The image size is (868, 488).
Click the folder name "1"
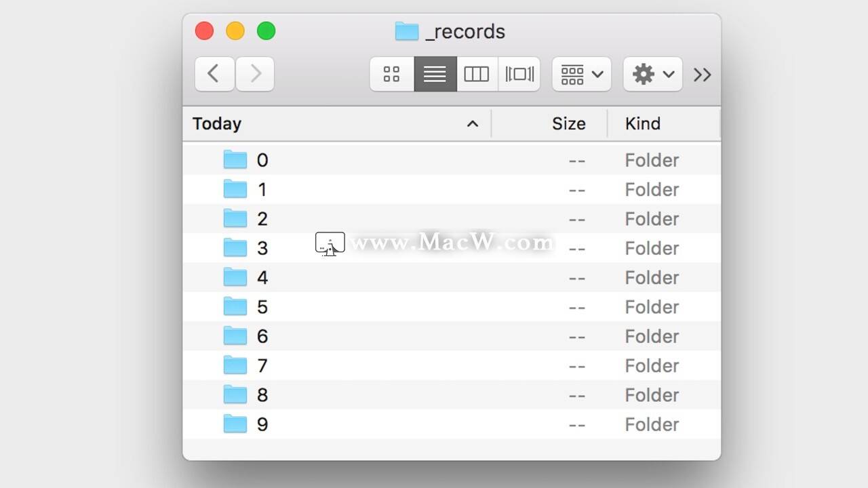click(x=262, y=190)
